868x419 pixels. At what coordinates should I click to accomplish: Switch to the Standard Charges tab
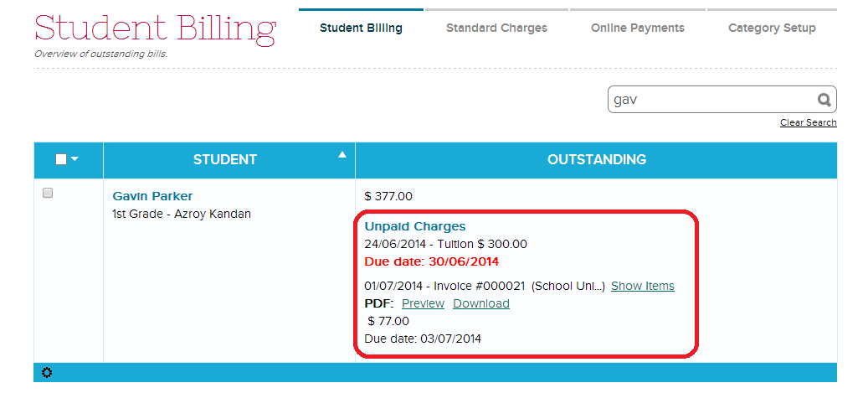[496, 28]
